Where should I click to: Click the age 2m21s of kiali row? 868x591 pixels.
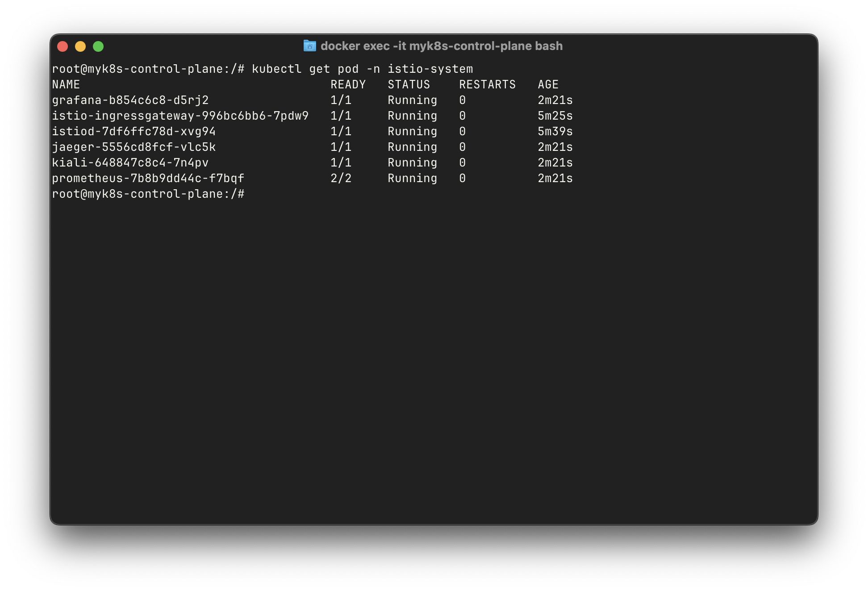555,163
